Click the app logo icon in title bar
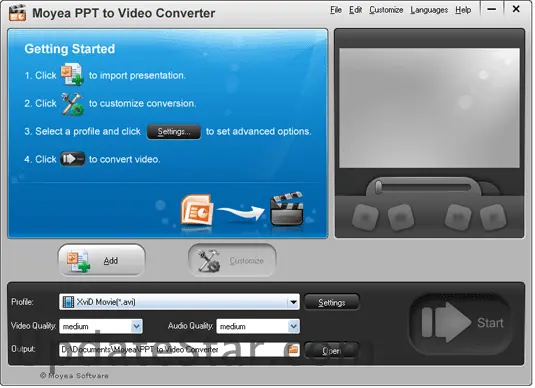The height and width of the screenshot is (388, 535). pos(17,13)
